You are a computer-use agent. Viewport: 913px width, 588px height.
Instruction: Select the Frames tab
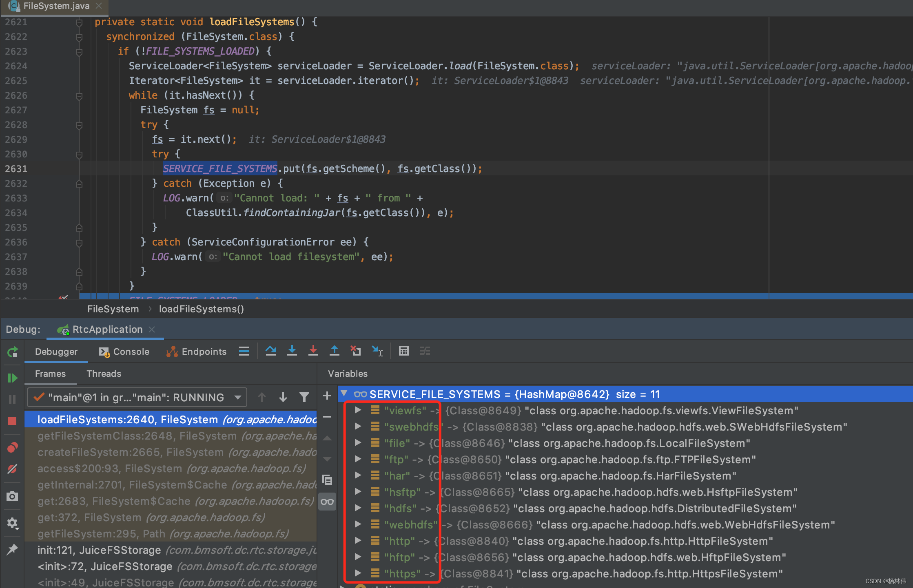[x=51, y=374]
